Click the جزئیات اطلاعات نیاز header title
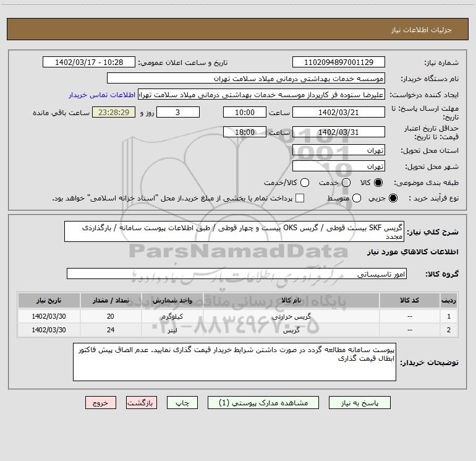This screenshot has width=476, height=461. click(422, 30)
